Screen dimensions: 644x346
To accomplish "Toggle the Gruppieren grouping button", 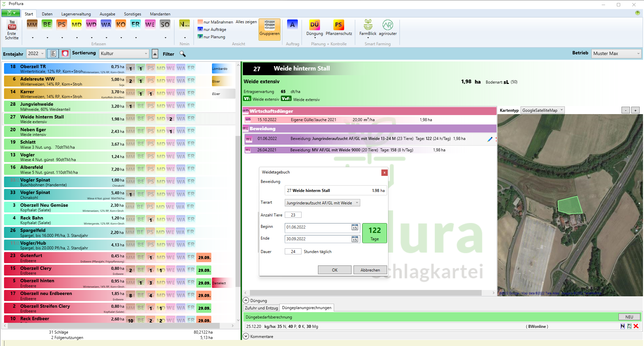I will pyautogui.click(x=269, y=29).
